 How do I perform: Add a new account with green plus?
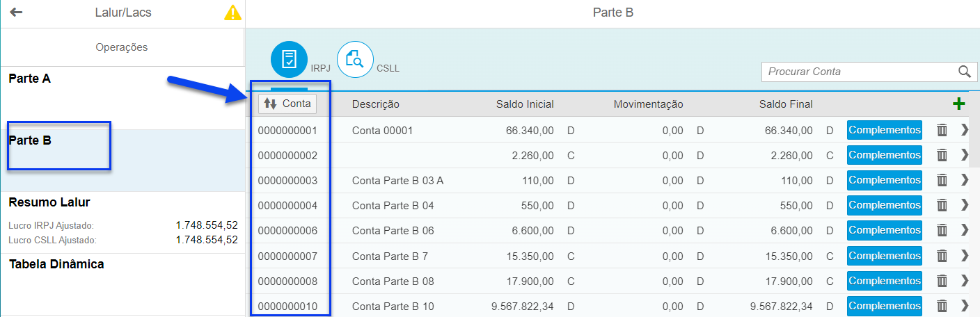coord(958,104)
